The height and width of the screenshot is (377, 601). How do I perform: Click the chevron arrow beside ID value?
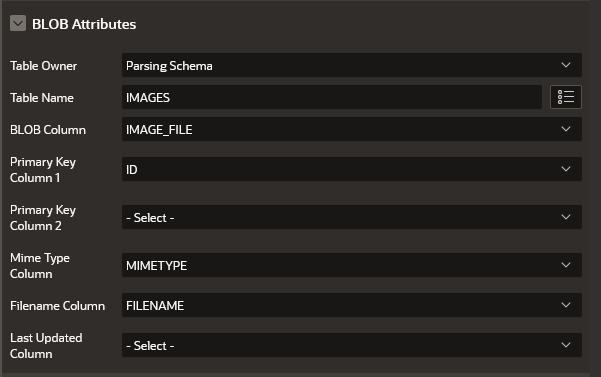tap(566, 169)
